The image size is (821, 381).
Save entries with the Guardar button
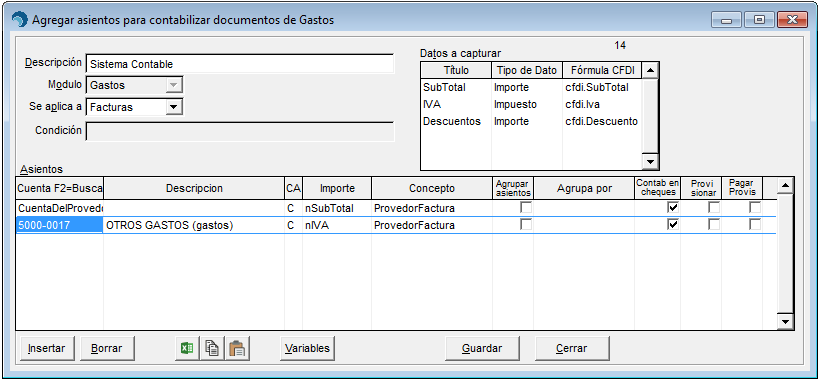click(x=482, y=348)
